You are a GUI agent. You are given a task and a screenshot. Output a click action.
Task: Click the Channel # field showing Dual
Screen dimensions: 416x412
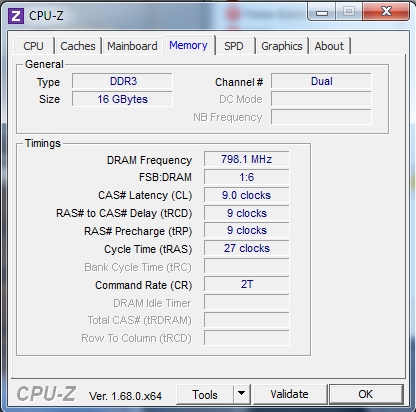pos(321,81)
